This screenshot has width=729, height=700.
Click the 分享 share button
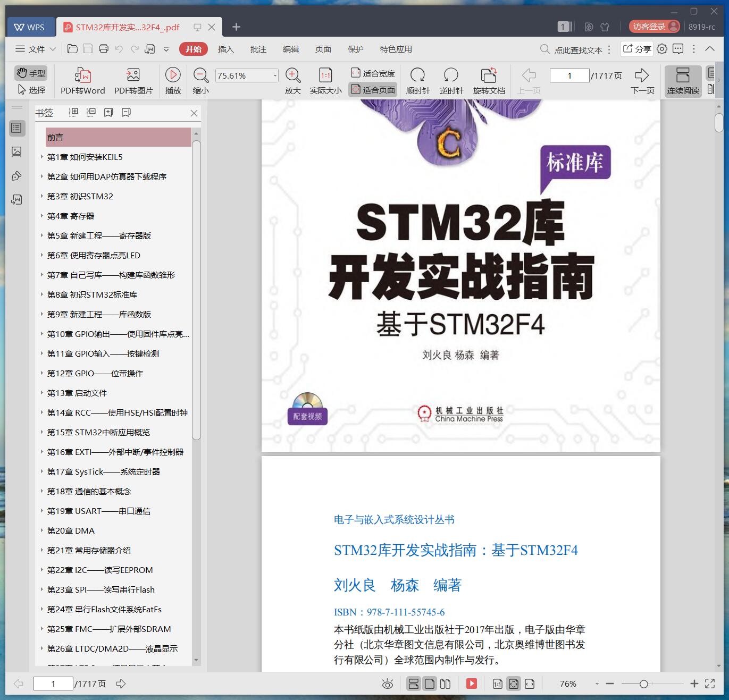click(x=637, y=49)
